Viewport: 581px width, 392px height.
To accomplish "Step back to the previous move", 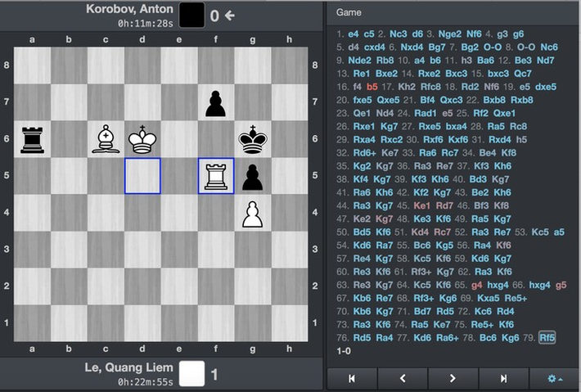I will (402, 378).
